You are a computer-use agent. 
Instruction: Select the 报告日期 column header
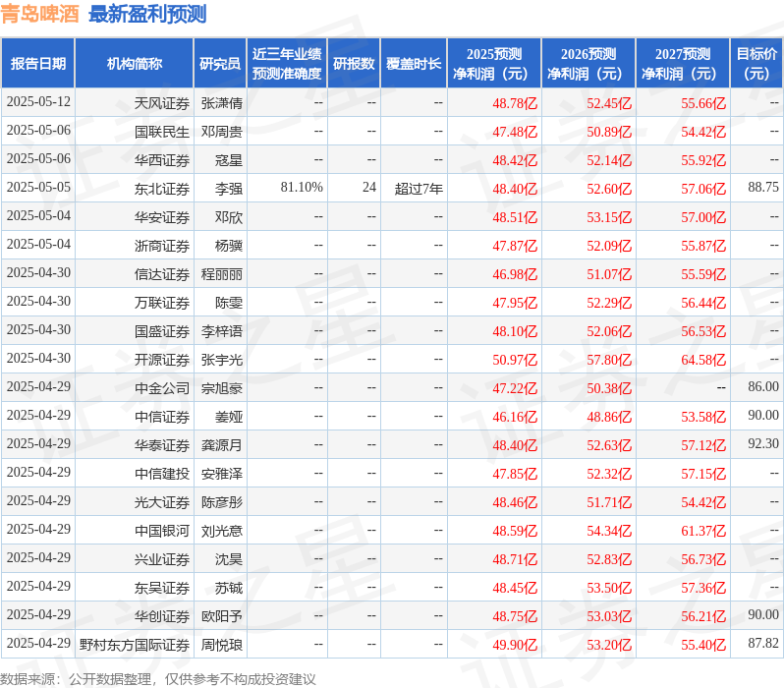tap(38, 64)
